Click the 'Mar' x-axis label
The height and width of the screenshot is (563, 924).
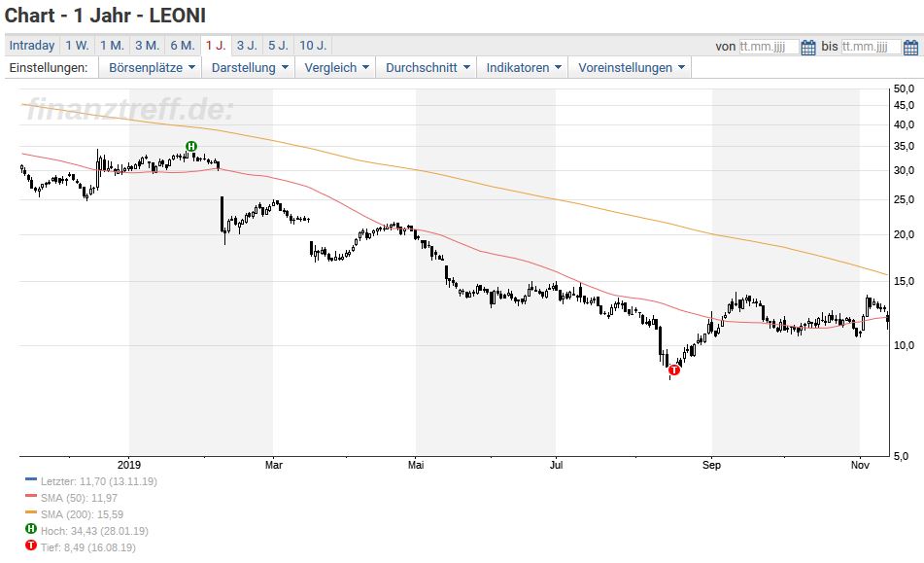273,465
